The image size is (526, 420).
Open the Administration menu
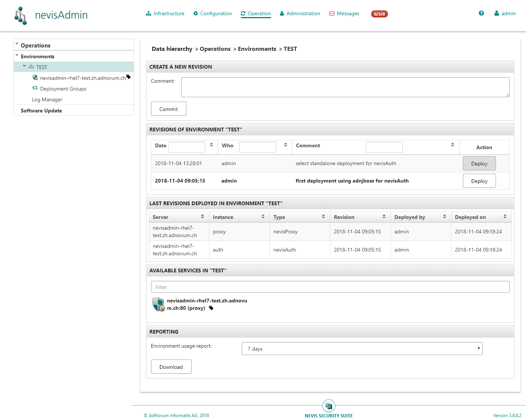pyautogui.click(x=300, y=14)
